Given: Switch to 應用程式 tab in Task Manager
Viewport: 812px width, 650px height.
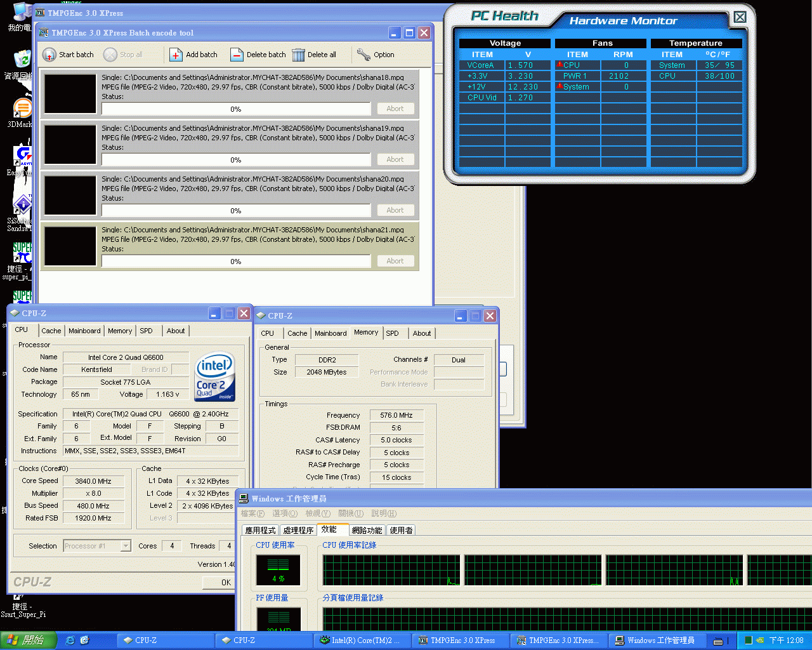Looking at the screenshot, I should point(261,530).
